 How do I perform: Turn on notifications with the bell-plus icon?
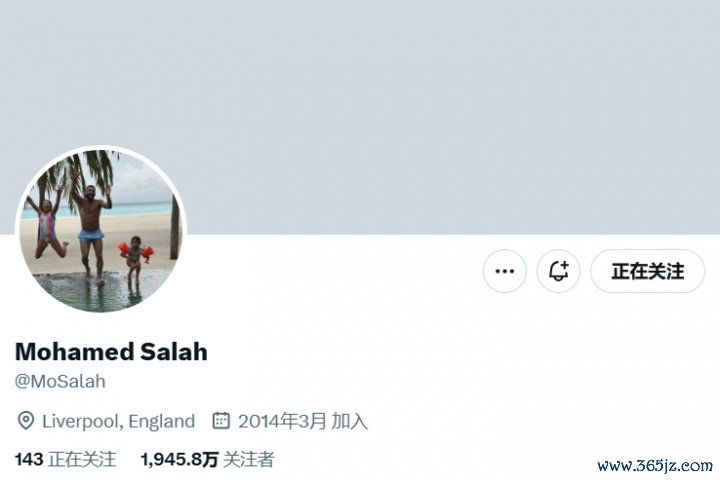pyautogui.click(x=558, y=271)
